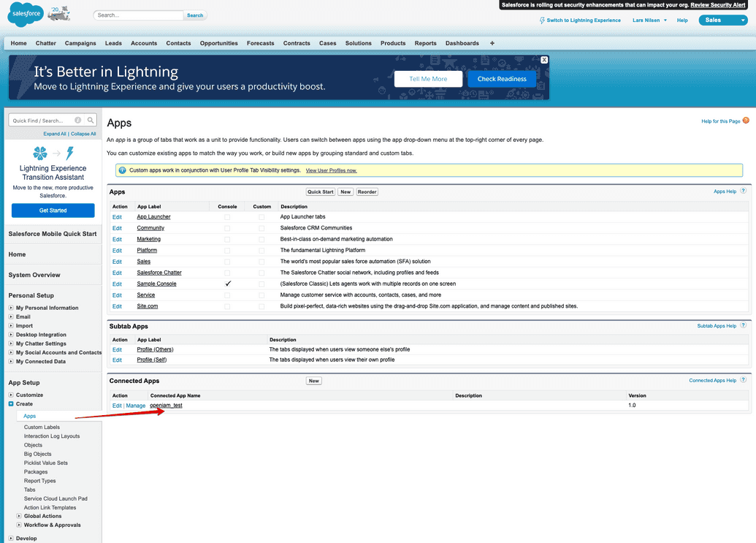Toggle the Console checkbox for Marketing

pos(227,239)
